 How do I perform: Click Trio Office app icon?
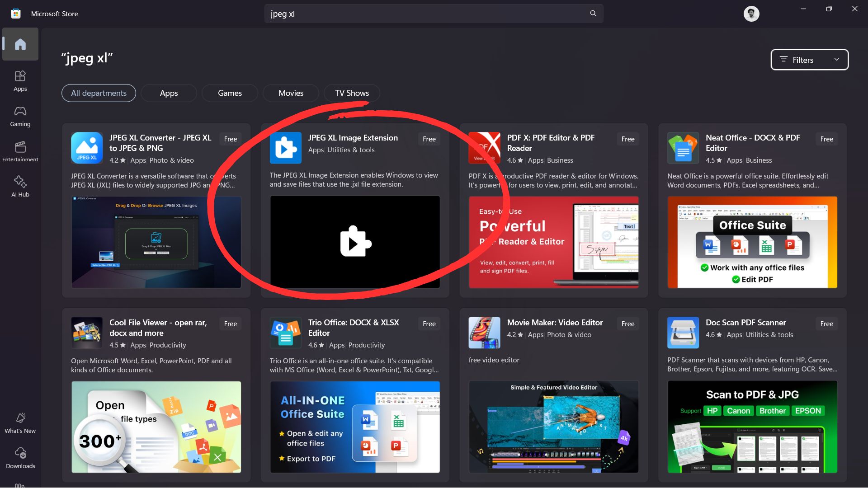pos(286,333)
